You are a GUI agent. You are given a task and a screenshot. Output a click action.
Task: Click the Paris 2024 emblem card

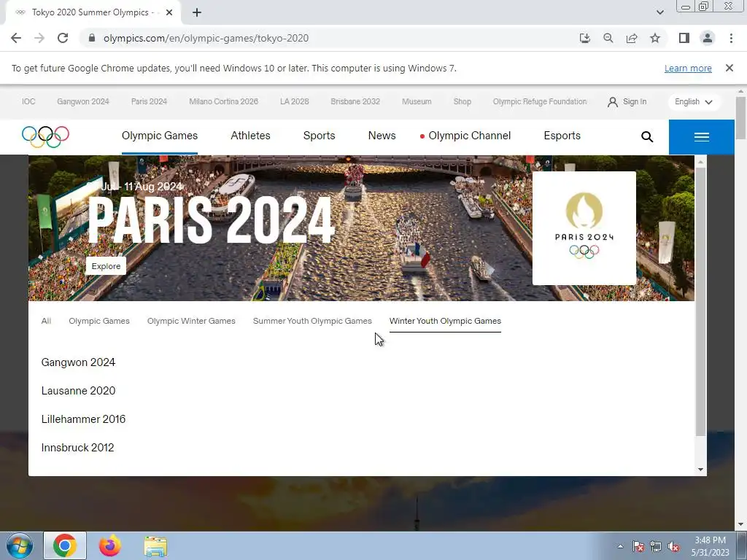pyautogui.click(x=584, y=228)
